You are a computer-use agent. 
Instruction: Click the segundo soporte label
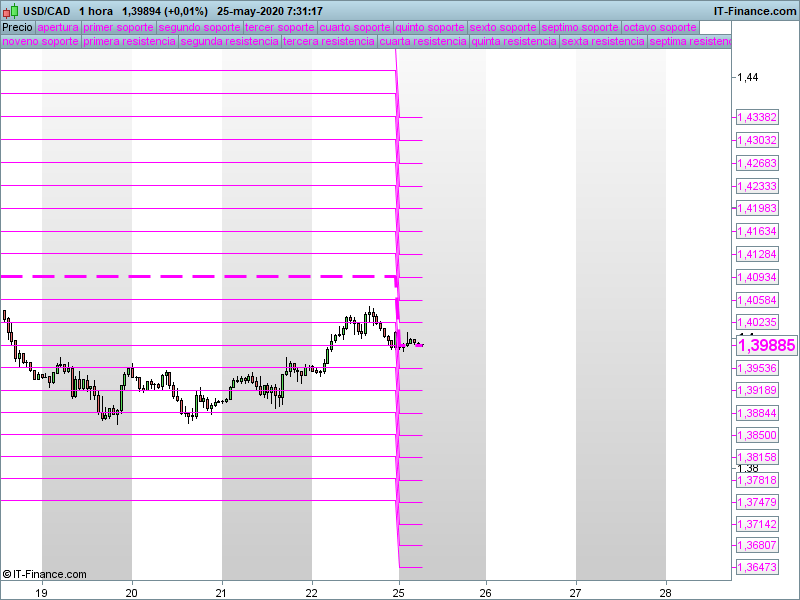pos(199,28)
